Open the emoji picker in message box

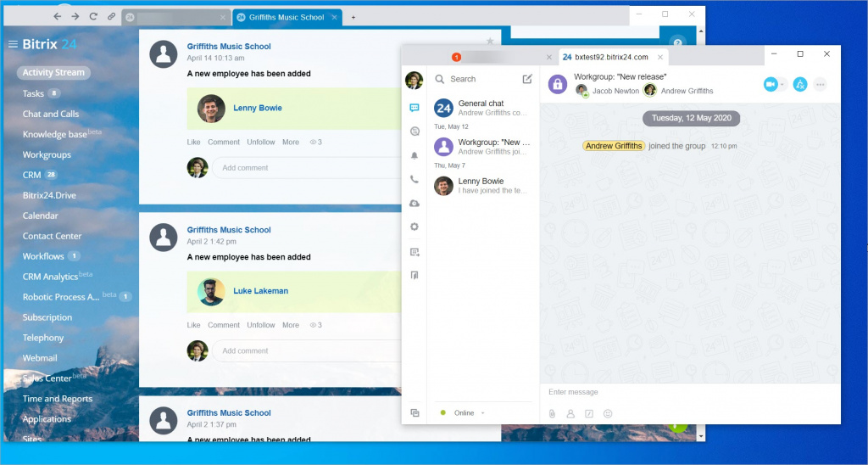click(x=608, y=413)
